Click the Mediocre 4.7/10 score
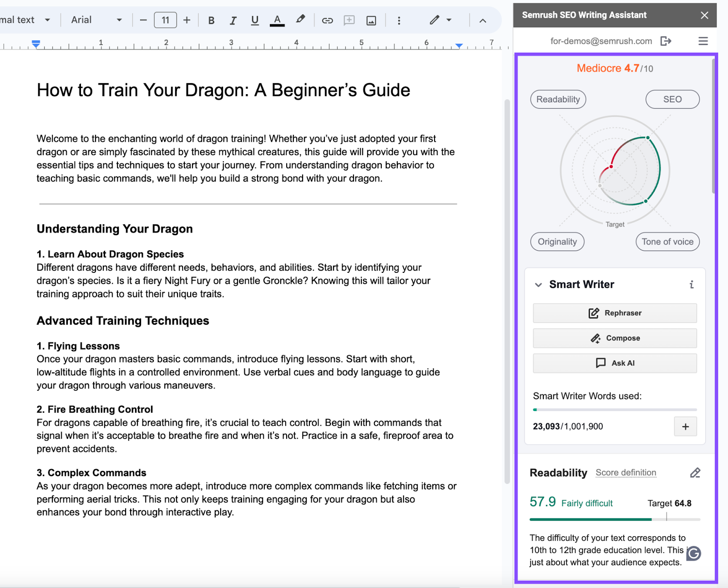 (615, 68)
